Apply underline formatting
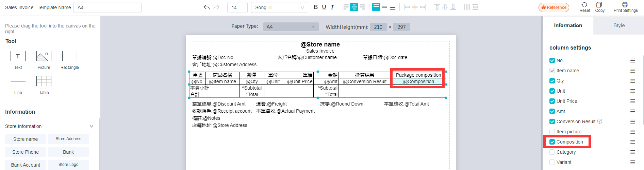 324,7
